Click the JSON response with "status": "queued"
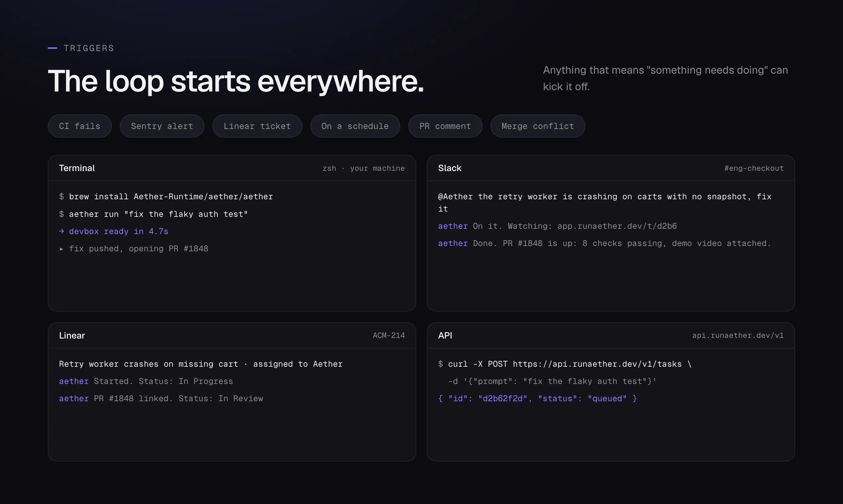Screen dimensions: 843x504 (537, 399)
